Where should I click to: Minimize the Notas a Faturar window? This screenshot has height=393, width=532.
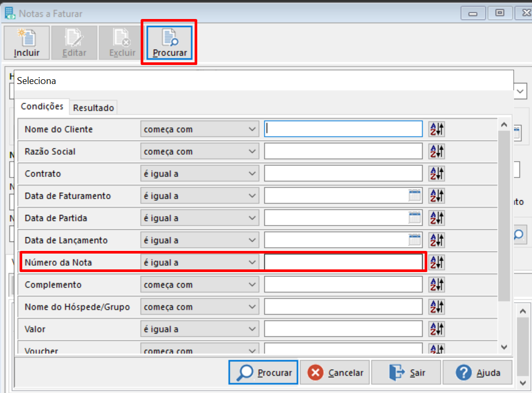coord(473,14)
